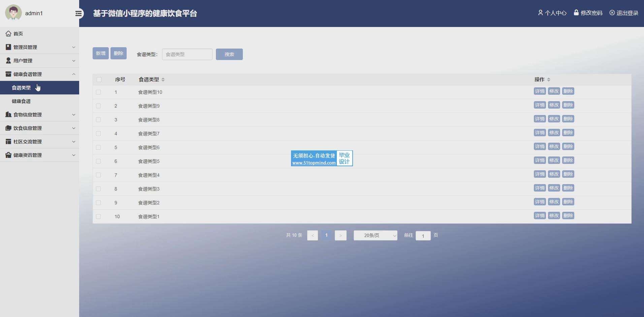Toggle the select-all header checkbox
The height and width of the screenshot is (317, 644).
[99, 80]
